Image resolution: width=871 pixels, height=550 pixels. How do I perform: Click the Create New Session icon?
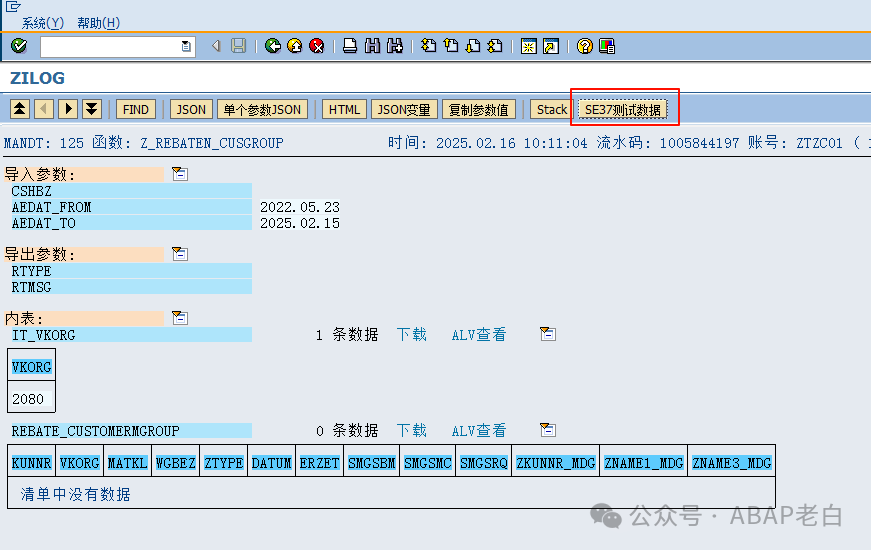pyautogui.click(x=528, y=46)
